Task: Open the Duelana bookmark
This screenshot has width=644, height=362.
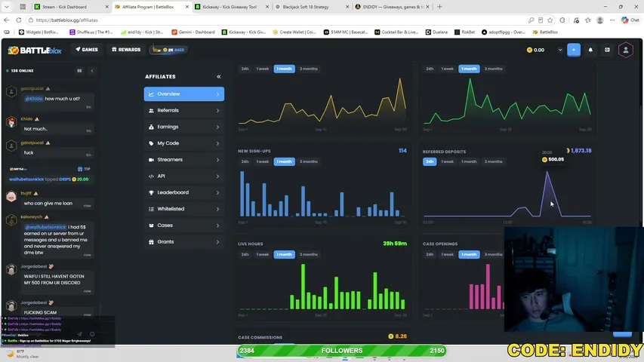Action: [x=436, y=32]
